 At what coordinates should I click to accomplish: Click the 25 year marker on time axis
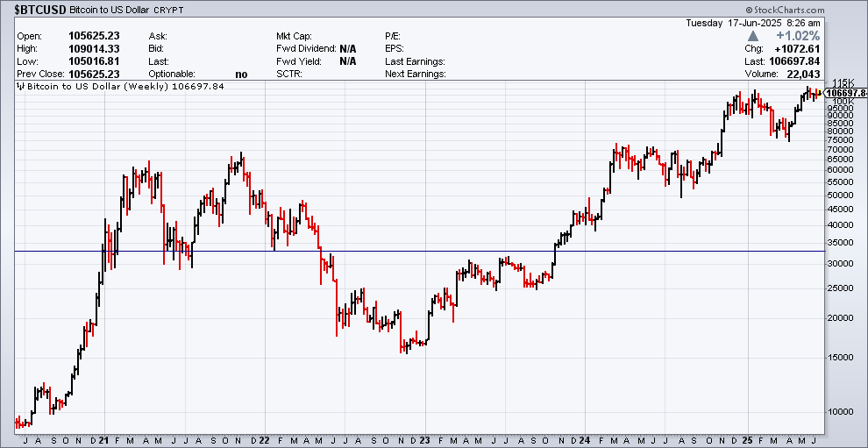pos(748,441)
